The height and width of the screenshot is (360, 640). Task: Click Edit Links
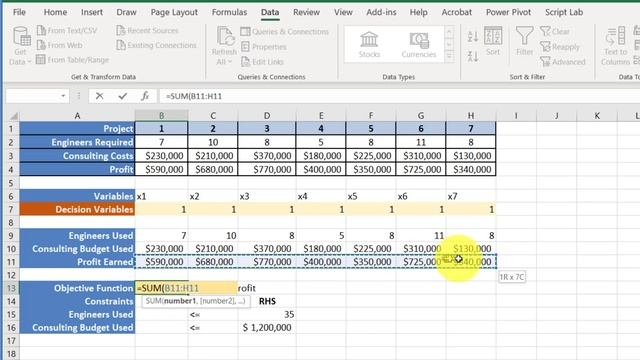pyautogui.click(x=262, y=62)
